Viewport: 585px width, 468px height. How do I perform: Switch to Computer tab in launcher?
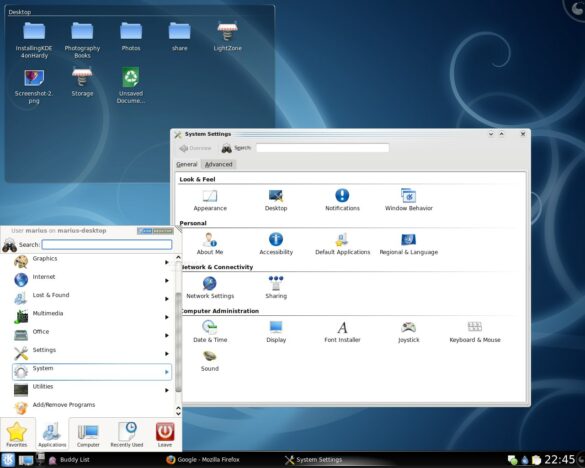point(88,434)
